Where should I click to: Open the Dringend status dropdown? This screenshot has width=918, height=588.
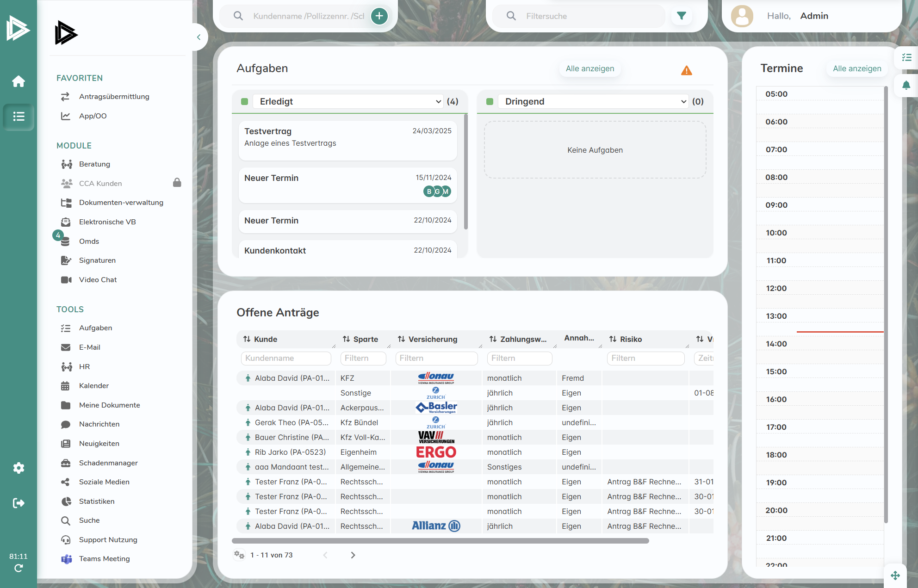(595, 101)
